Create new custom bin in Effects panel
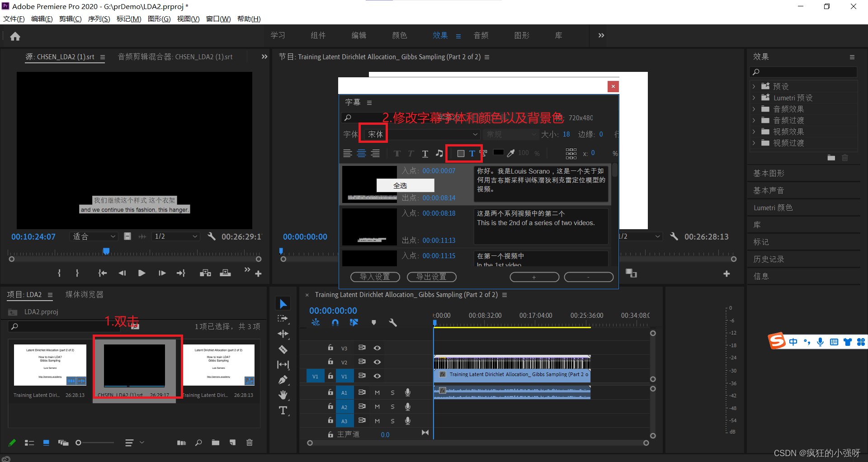Image resolution: width=868 pixels, height=462 pixels. [x=831, y=158]
